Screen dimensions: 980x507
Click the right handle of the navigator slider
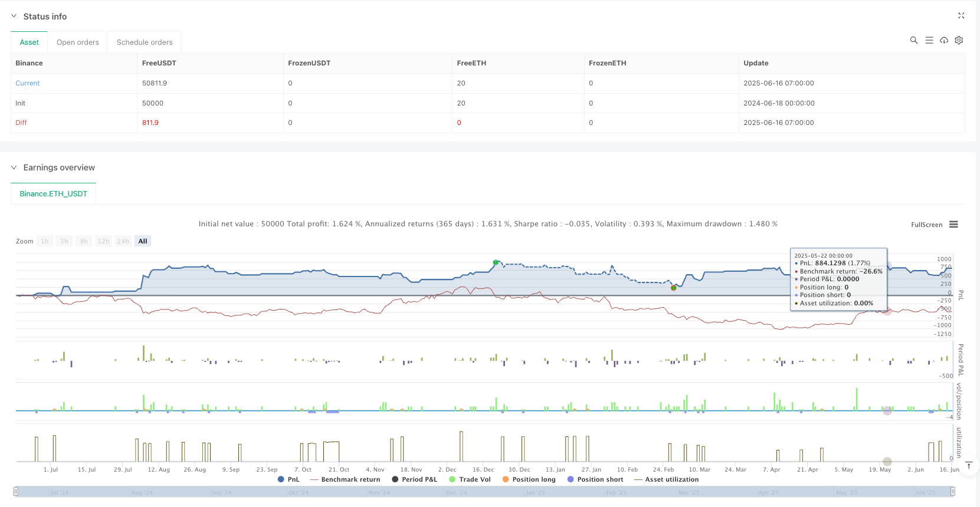tap(952, 491)
